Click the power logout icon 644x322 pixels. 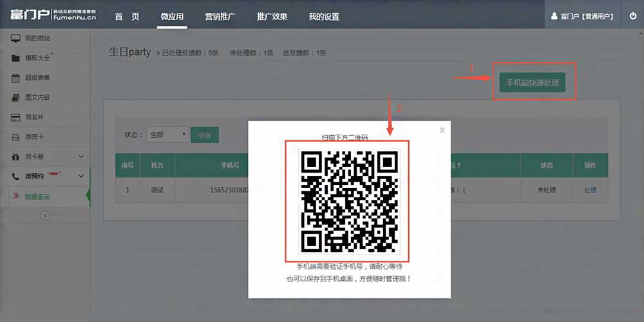pyautogui.click(x=633, y=16)
